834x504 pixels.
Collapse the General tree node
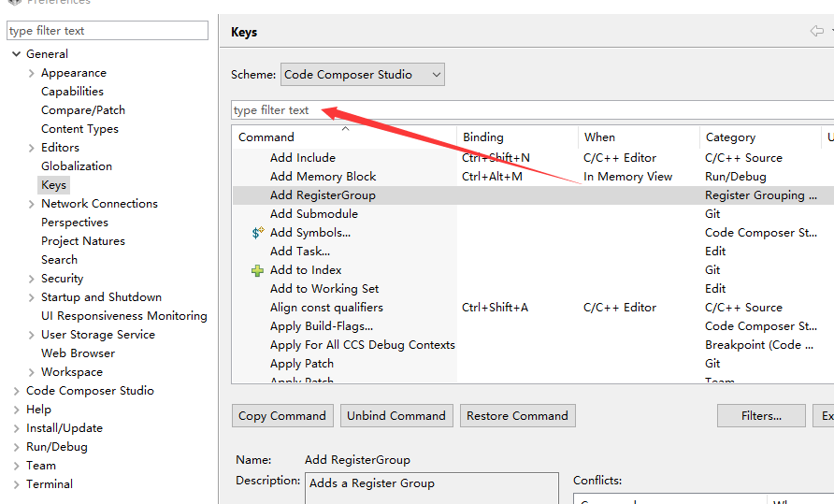17,53
